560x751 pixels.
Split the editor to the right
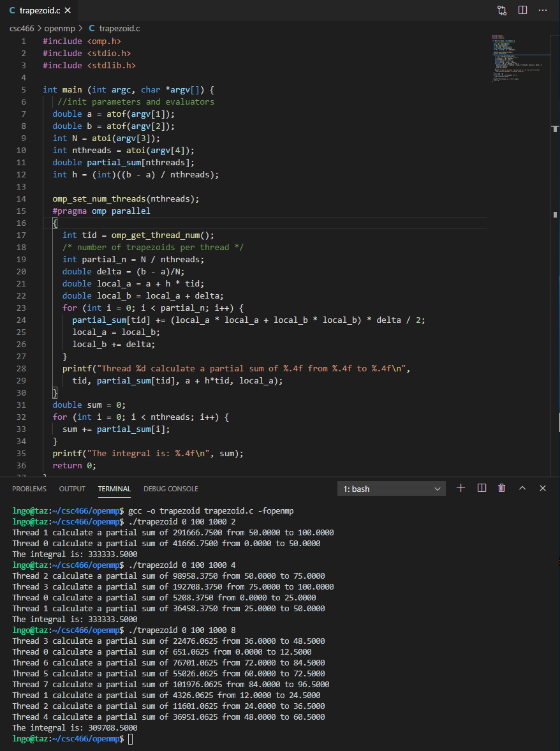coord(522,10)
